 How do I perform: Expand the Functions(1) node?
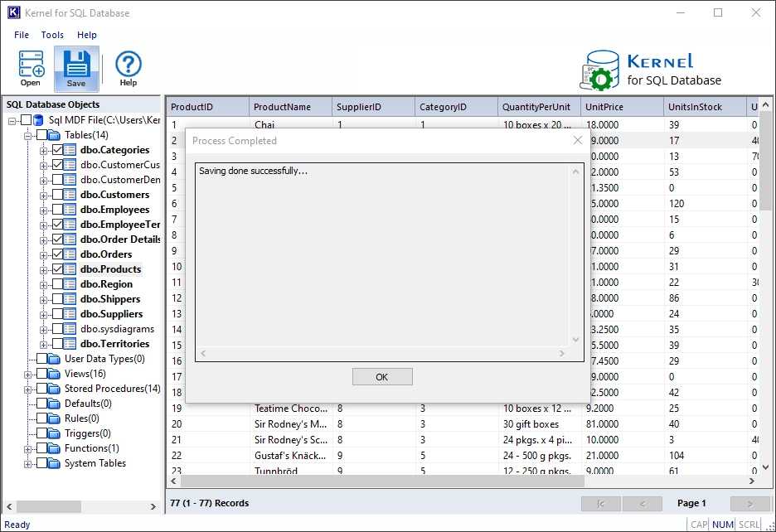tap(27, 449)
